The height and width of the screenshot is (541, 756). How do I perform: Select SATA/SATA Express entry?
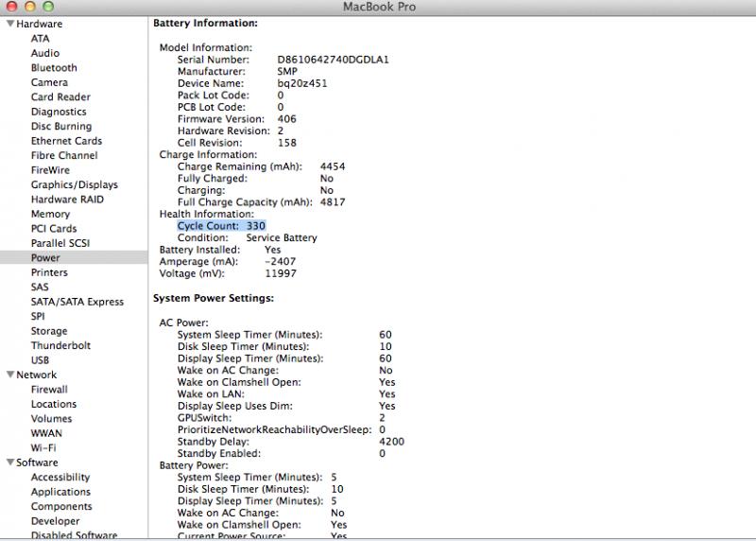[77, 302]
